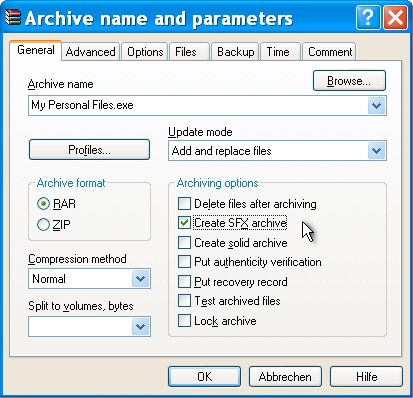Screen dimensions: 413x398
Task: Click the Split to volumes, bytes label
Action: (81, 306)
